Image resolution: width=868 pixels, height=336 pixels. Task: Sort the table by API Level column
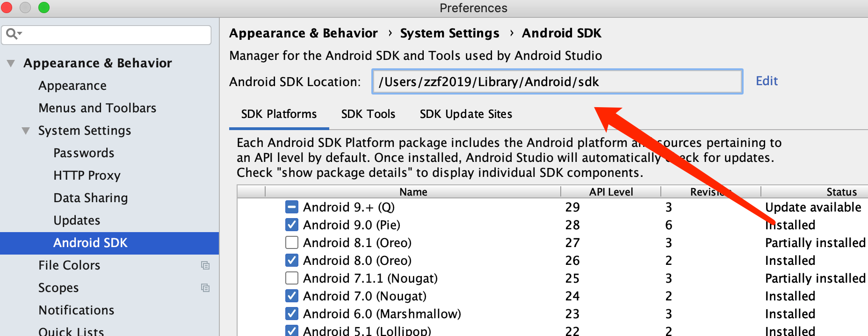610,192
